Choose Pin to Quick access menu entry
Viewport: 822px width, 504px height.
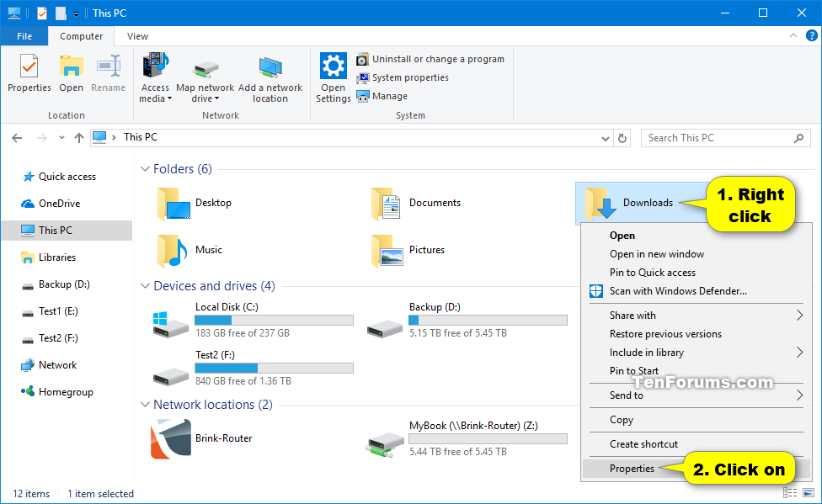tap(652, 273)
